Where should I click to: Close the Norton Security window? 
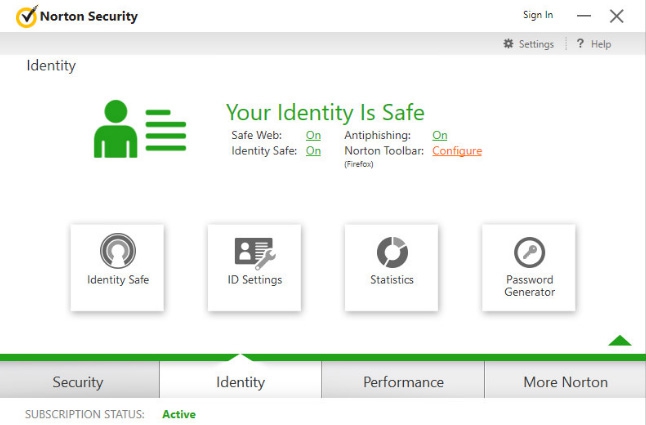pos(617,16)
